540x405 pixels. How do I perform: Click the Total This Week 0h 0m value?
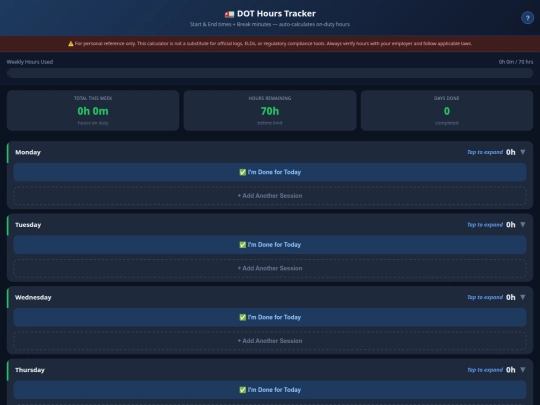click(x=93, y=111)
